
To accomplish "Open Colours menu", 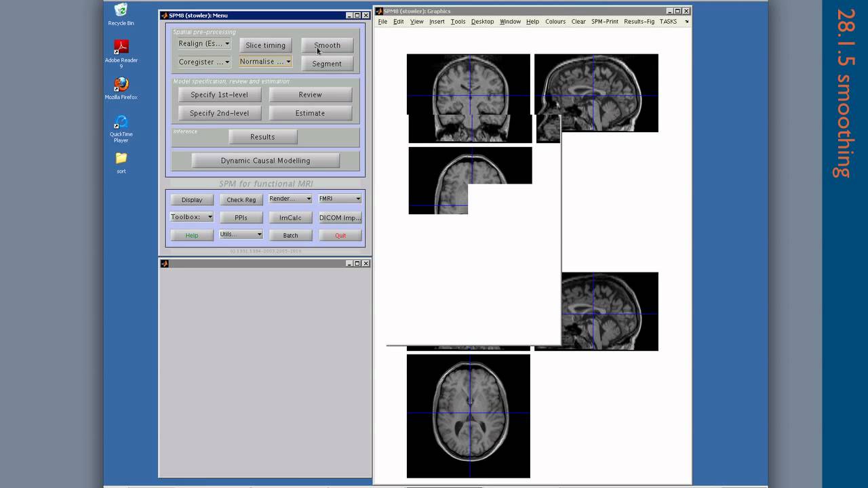I will [555, 22].
